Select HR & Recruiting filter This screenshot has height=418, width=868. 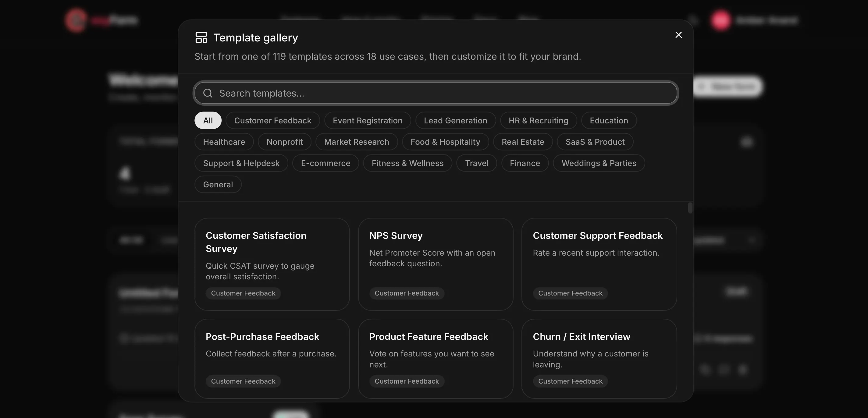tap(538, 120)
